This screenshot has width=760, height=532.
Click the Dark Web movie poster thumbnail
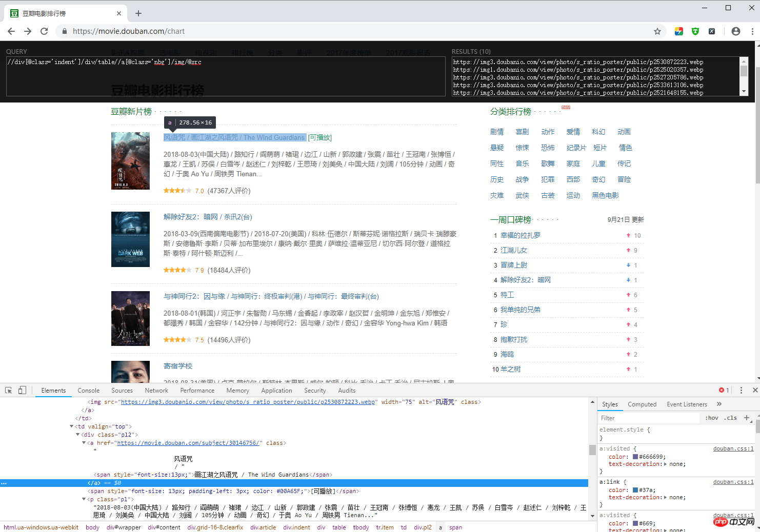tap(130, 239)
